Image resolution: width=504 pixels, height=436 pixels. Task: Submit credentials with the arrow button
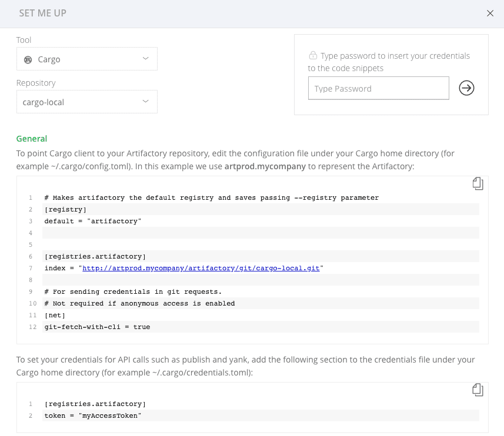point(466,88)
